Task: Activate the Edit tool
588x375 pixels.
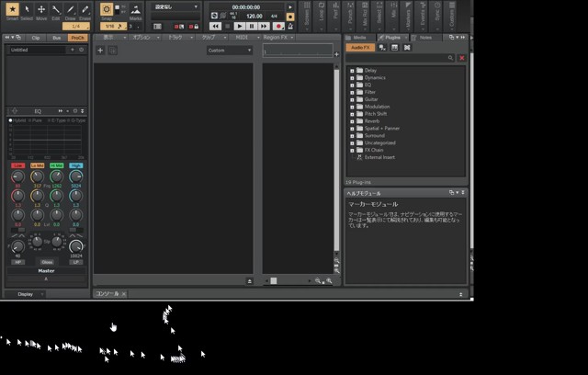Action: coord(55,9)
